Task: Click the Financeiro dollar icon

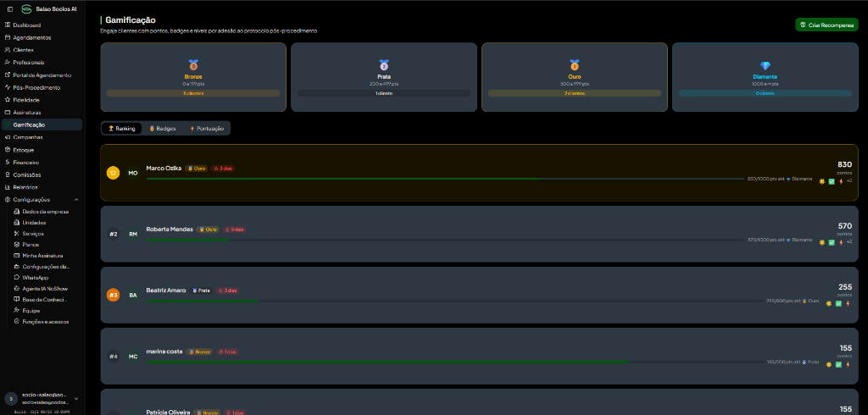Action: 7,163
